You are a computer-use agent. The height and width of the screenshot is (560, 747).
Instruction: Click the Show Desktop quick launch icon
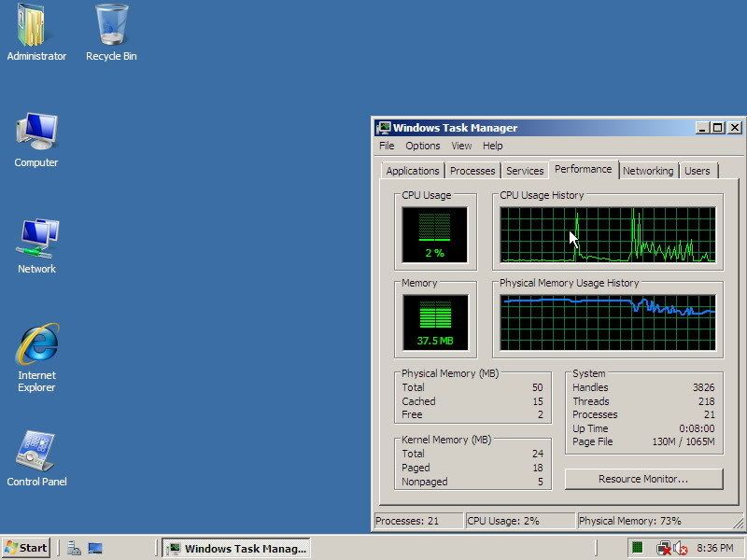[95, 548]
